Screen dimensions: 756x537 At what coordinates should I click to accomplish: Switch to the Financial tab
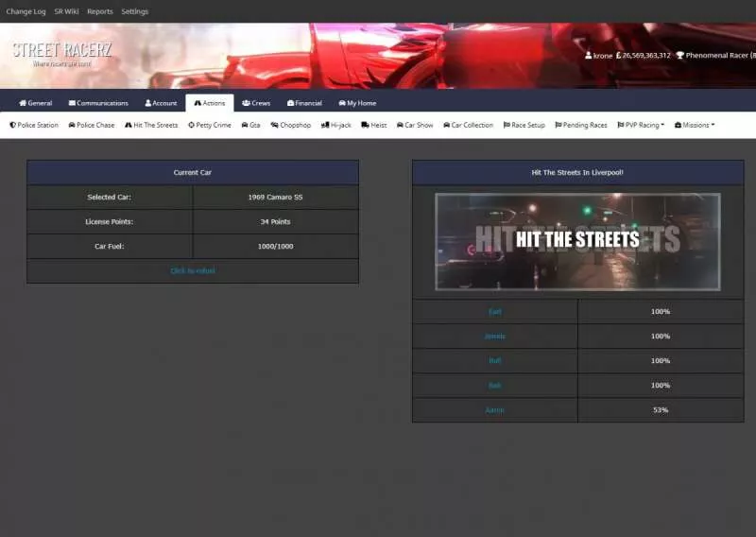304,103
